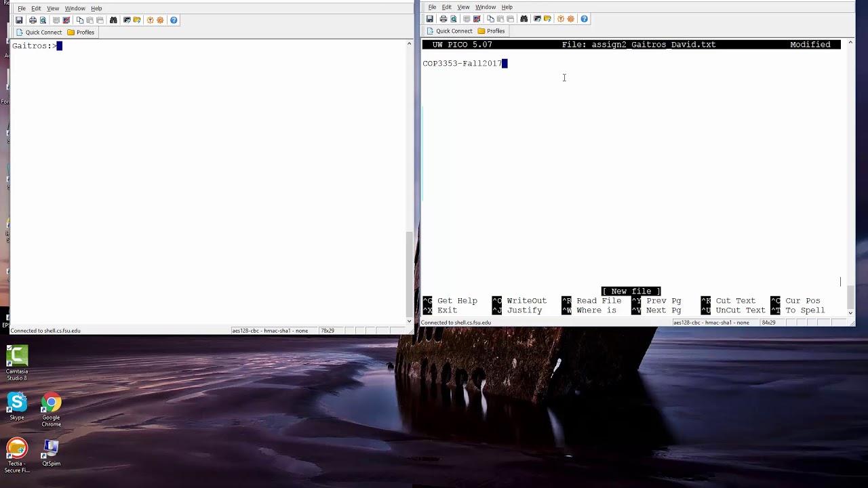Screen dimensions: 868x488
Task: Click Profiles button in left terminal window
Action: (x=81, y=33)
